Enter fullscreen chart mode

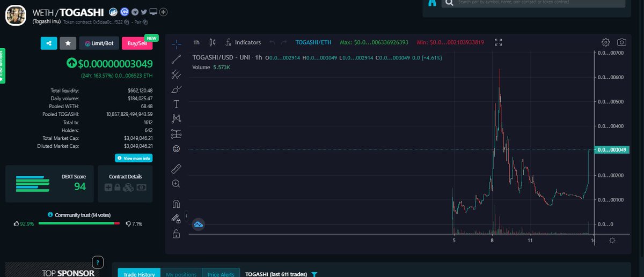pos(498,42)
